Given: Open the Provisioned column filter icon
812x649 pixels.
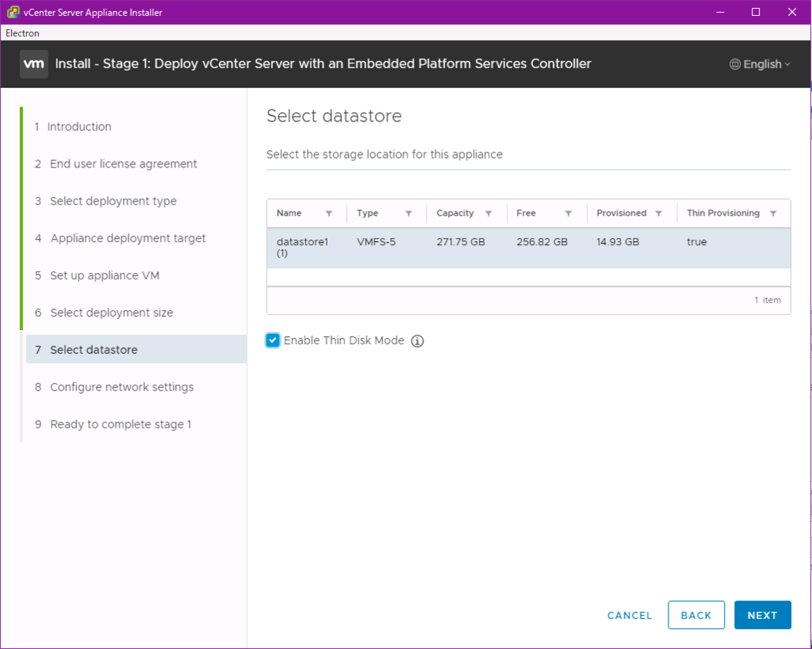Looking at the screenshot, I should [x=659, y=213].
